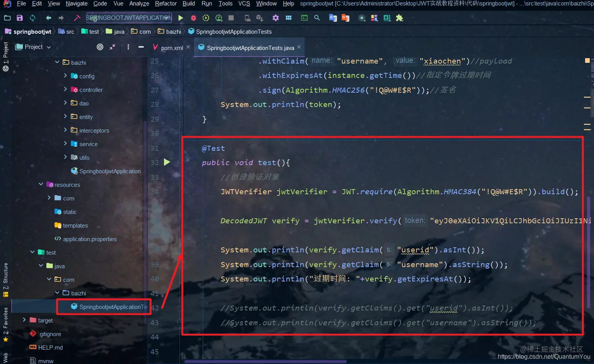Click the Open folder toolbar icon
This screenshot has width=594, height=364.
point(7,18)
